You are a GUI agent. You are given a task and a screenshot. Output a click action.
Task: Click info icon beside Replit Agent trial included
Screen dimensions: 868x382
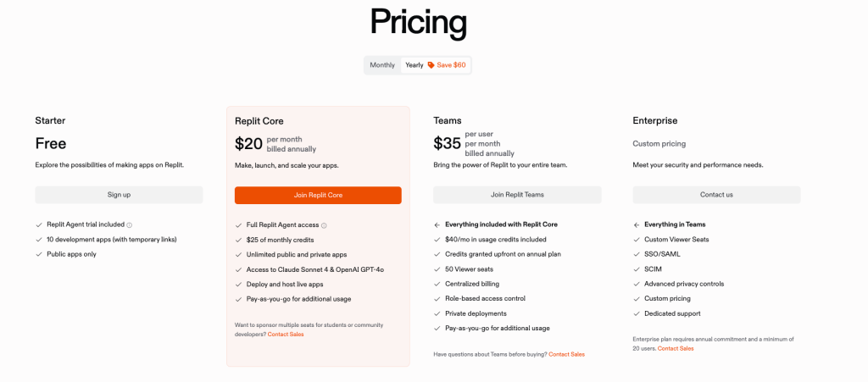(130, 225)
